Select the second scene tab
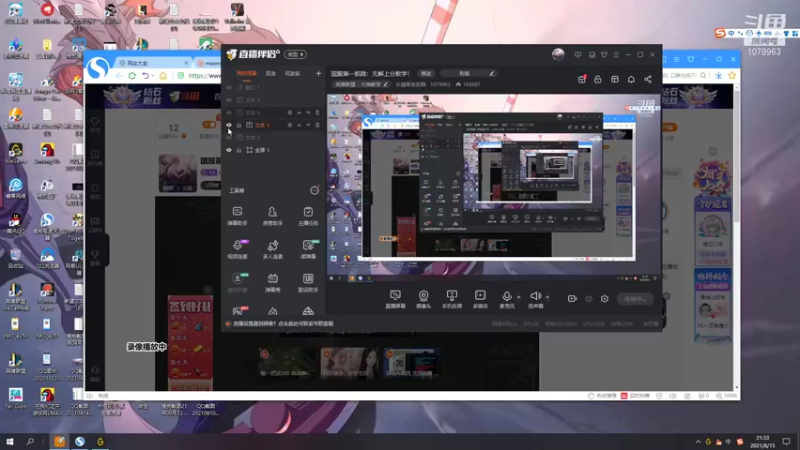Image resolution: width=800 pixels, height=450 pixels. tap(271, 73)
